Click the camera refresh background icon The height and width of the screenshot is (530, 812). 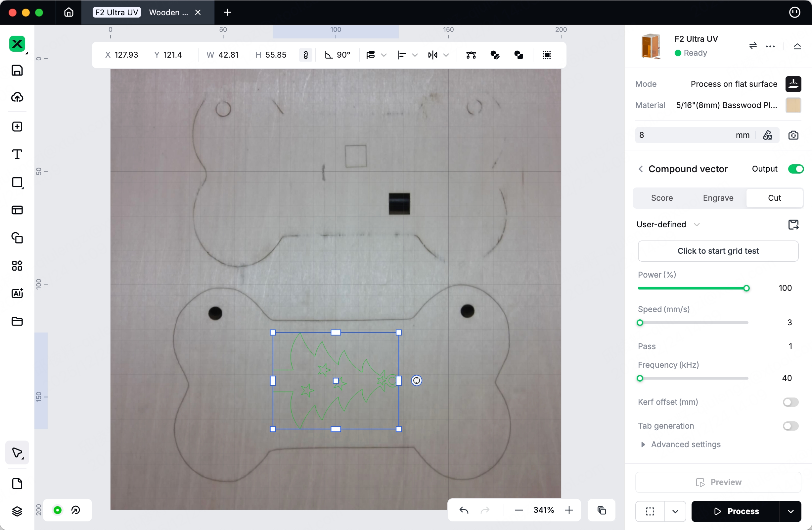pyautogui.click(x=793, y=135)
